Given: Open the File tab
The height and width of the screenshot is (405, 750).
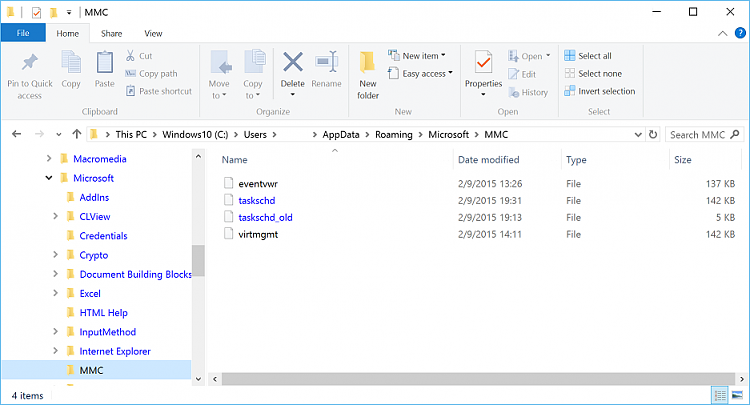Looking at the screenshot, I should click(23, 33).
